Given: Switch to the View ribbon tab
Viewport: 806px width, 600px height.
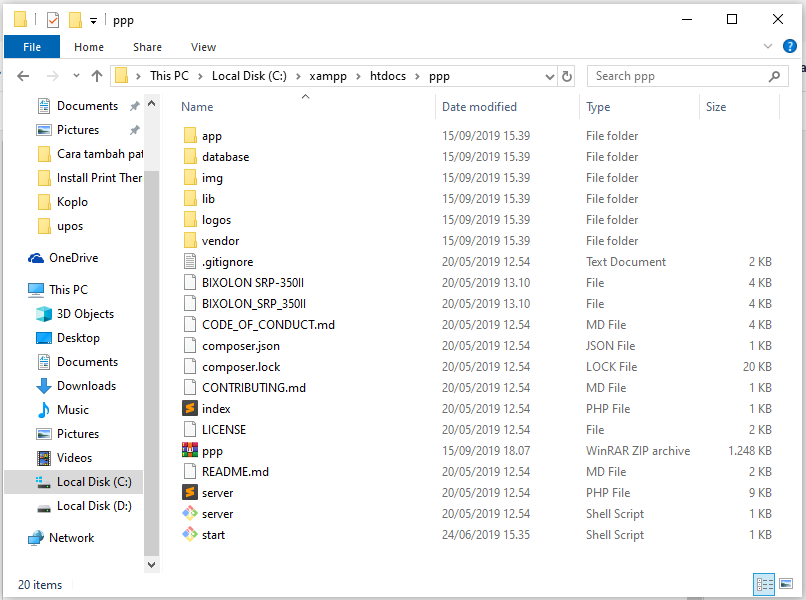Looking at the screenshot, I should point(203,46).
